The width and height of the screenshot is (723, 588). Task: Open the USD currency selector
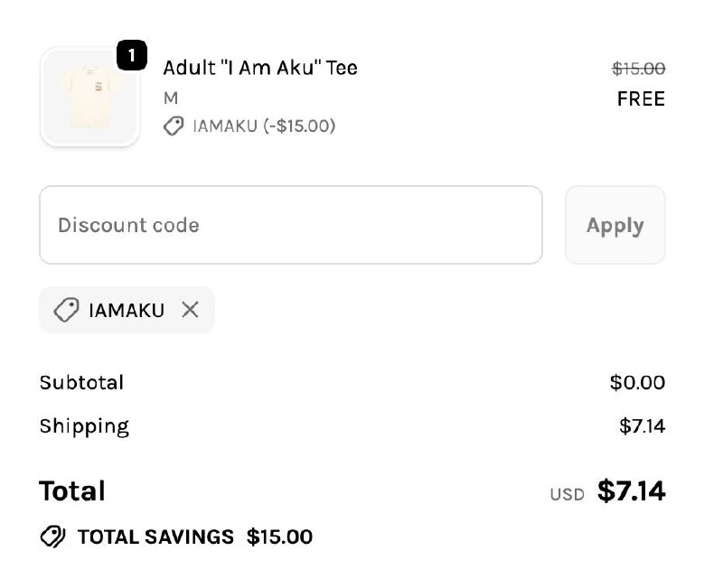(x=567, y=493)
